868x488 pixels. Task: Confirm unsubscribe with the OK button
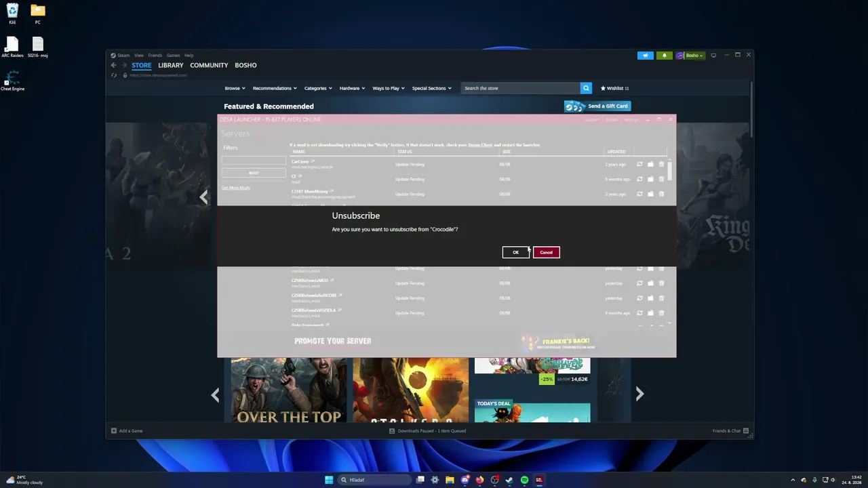point(515,252)
